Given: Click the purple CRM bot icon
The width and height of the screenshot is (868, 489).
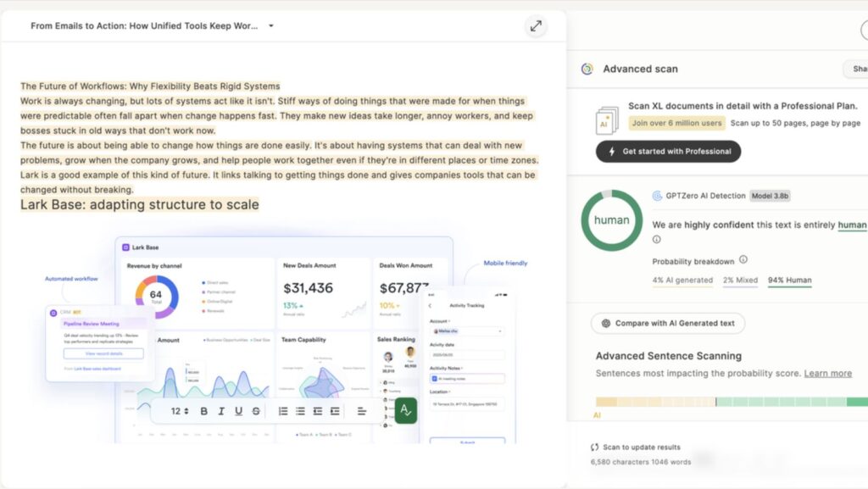Looking at the screenshot, I should 53,313.
